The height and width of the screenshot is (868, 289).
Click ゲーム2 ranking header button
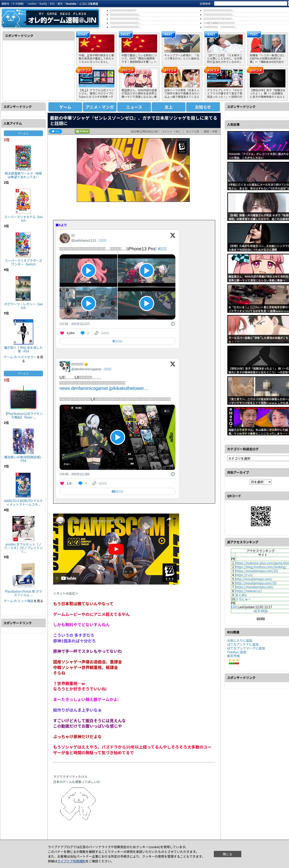pyautogui.click(x=23, y=374)
